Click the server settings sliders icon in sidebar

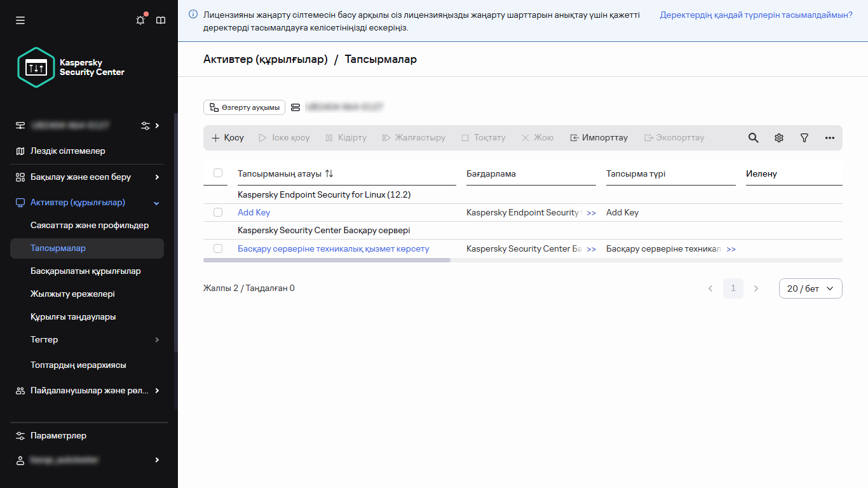[146, 126]
